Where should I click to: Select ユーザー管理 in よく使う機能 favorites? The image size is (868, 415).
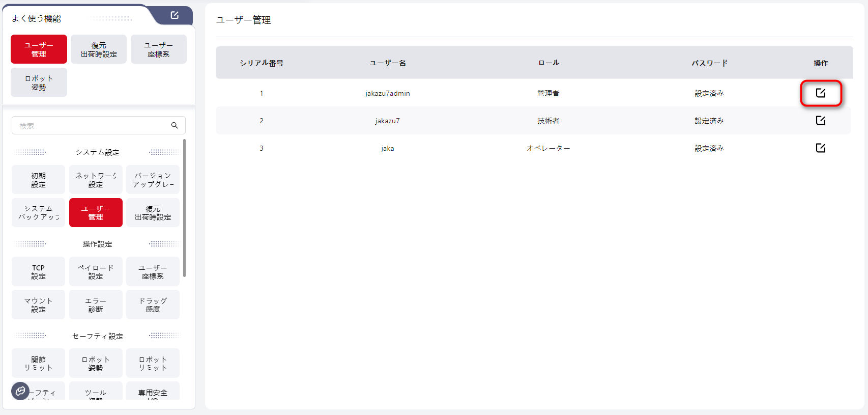[39, 49]
